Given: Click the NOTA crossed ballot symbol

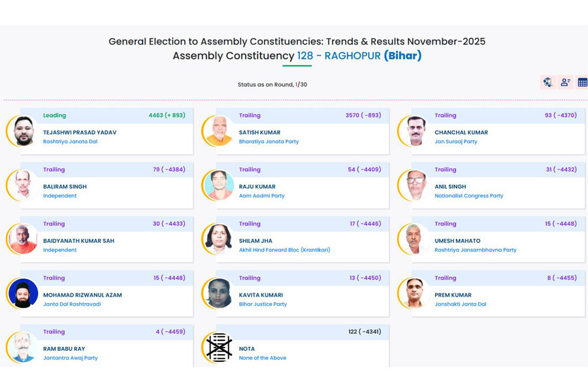Looking at the screenshot, I should (219, 348).
